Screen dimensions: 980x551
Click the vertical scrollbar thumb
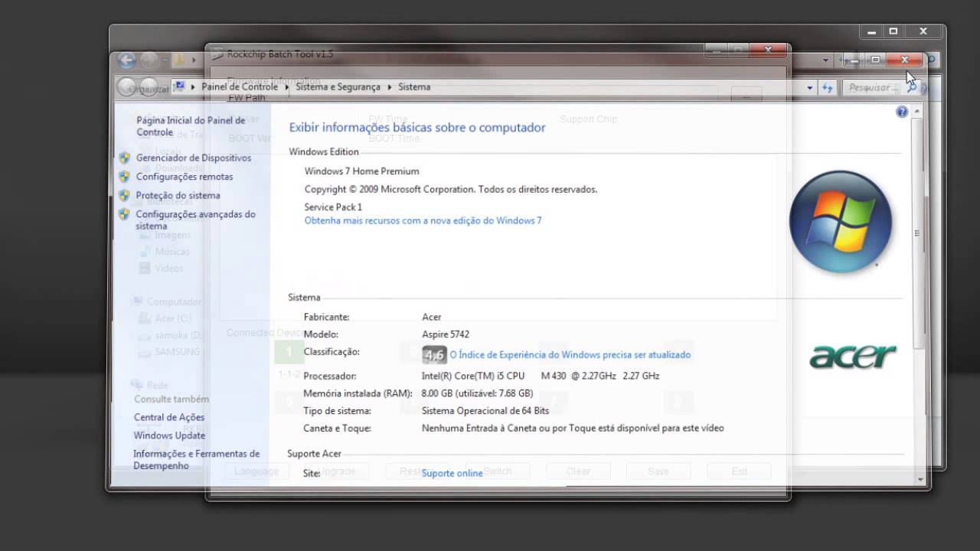(x=918, y=233)
